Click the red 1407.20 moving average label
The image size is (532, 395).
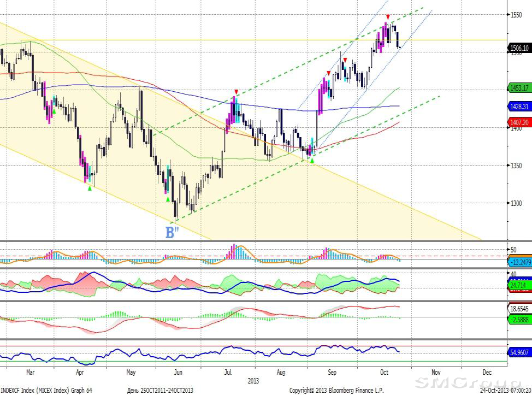point(519,122)
